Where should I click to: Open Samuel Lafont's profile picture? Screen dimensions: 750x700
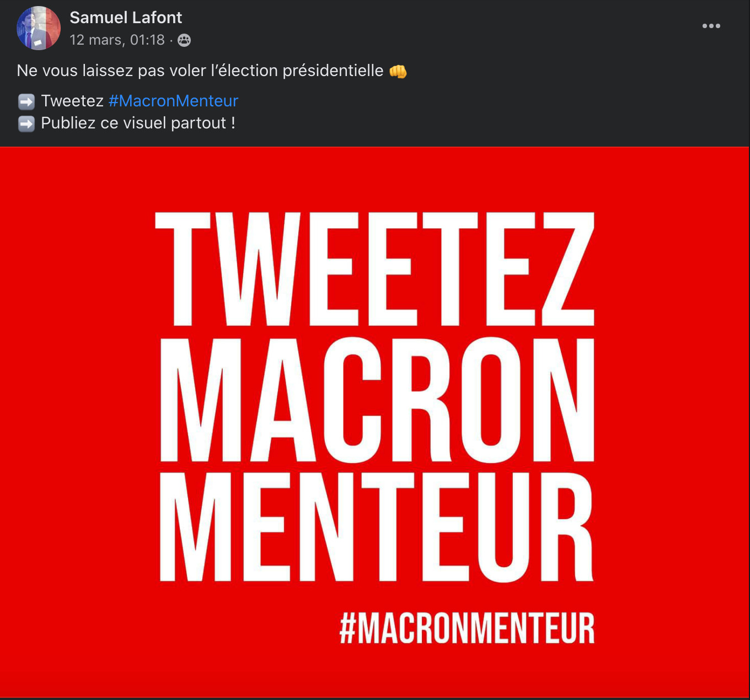tap(39, 28)
